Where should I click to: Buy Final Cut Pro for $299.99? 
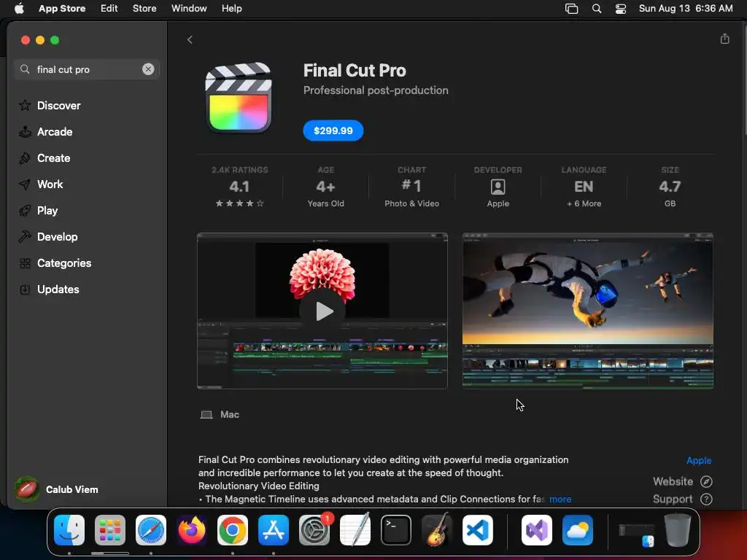click(x=333, y=131)
